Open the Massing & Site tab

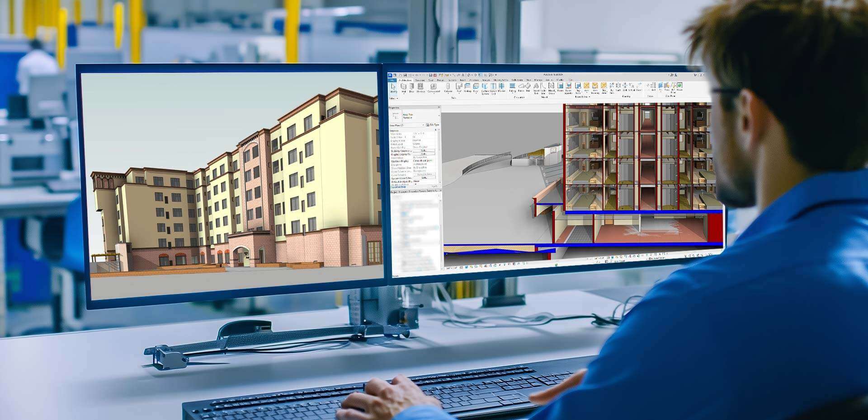(500, 80)
